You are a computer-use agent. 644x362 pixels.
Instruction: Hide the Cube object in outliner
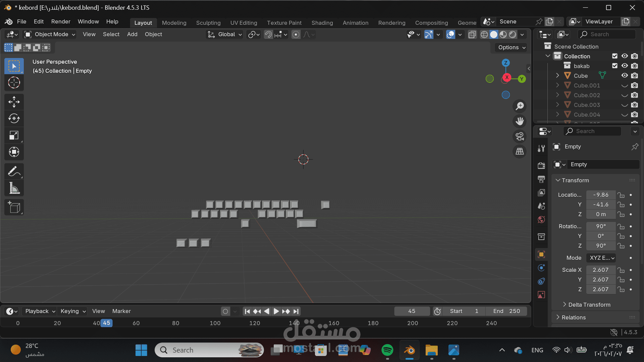625,76
